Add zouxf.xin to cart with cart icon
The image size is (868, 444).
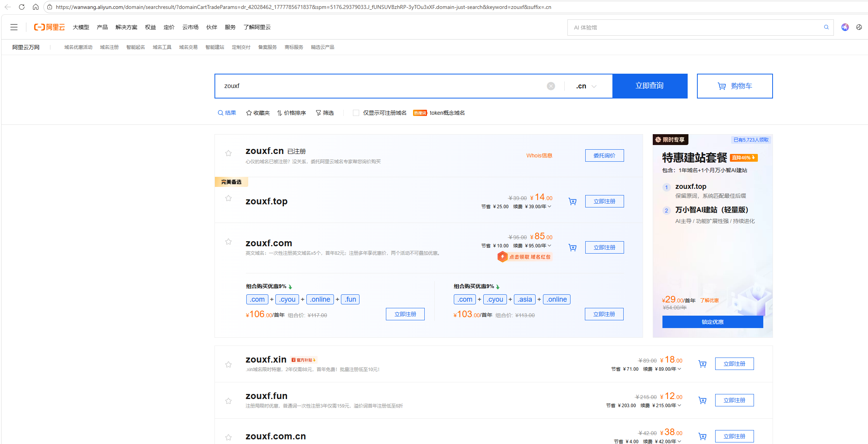702,364
